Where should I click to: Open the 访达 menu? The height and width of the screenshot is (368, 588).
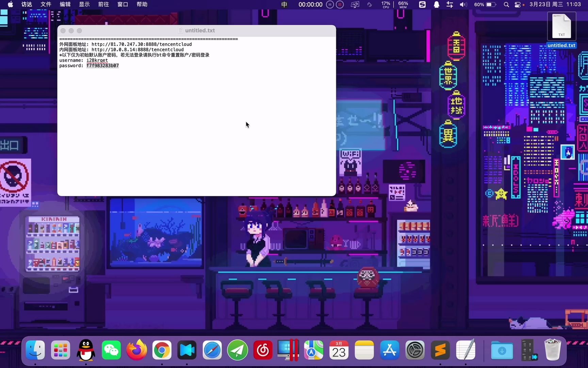coord(27,4)
